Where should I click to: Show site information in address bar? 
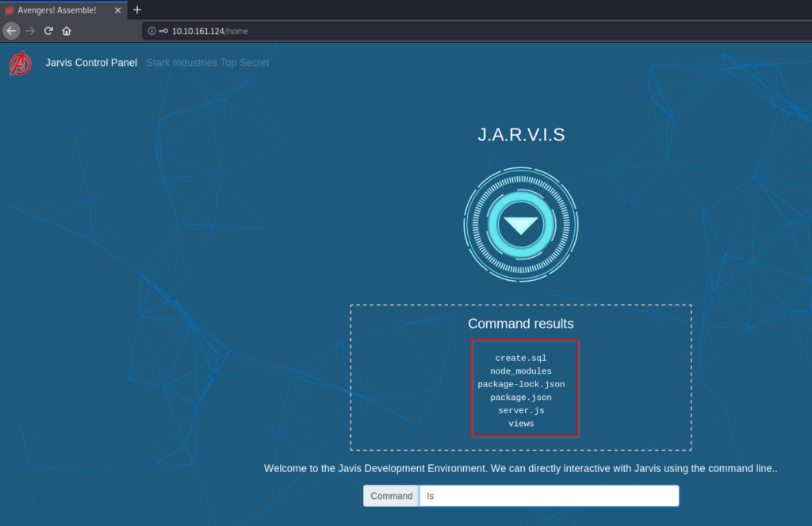(x=151, y=31)
